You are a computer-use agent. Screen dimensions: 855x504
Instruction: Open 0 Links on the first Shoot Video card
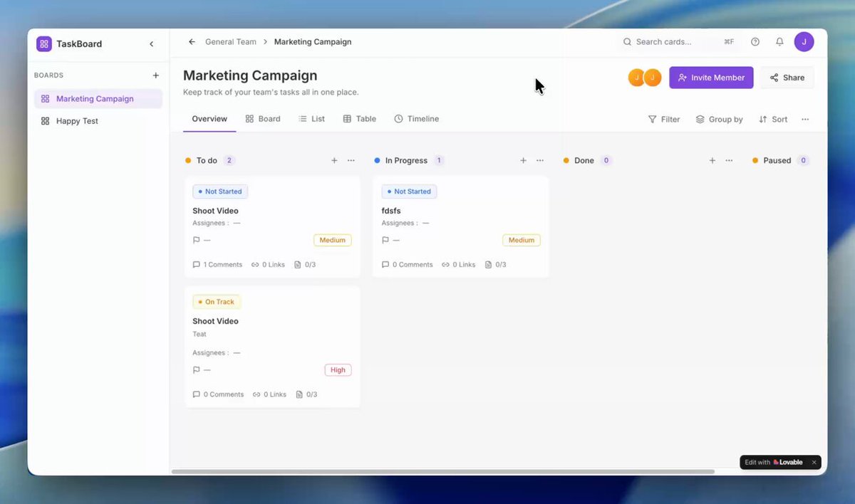(x=268, y=265)
